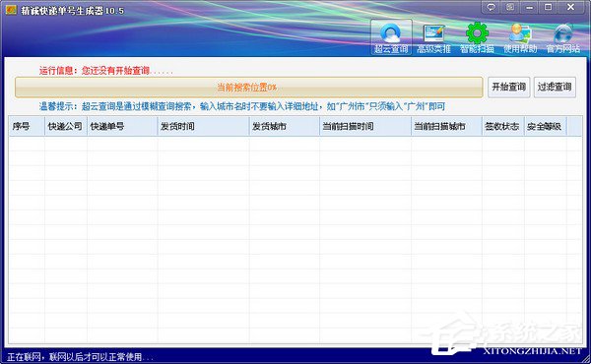Close the application window
Image resolution: width=591 pixels, height=364 pixels.
571,7
